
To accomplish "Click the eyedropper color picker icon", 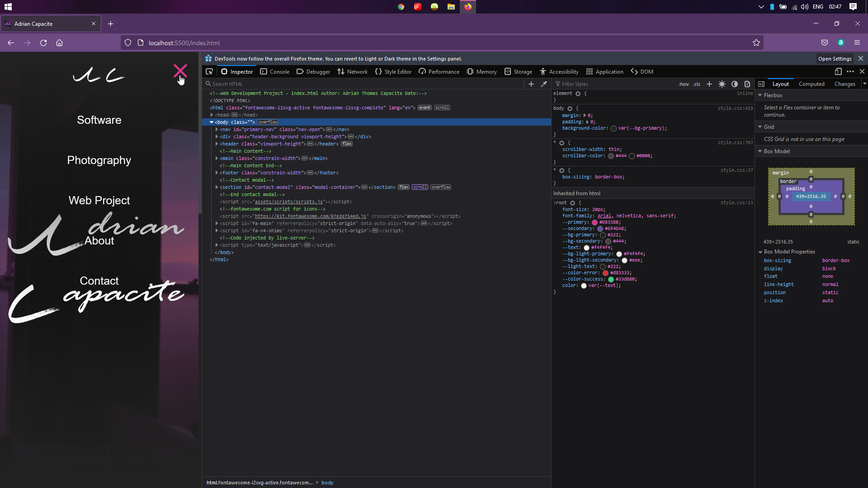I will click(544, 84).
